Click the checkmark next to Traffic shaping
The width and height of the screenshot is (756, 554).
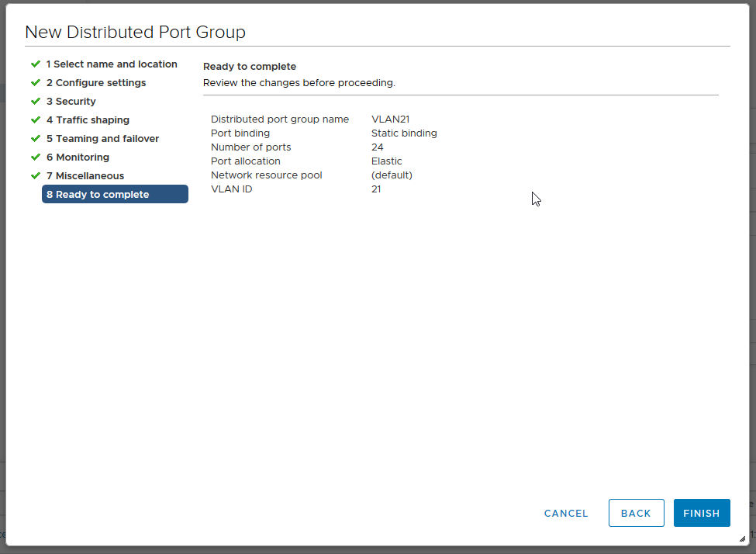pyautogui.click(x=36, y=119)
